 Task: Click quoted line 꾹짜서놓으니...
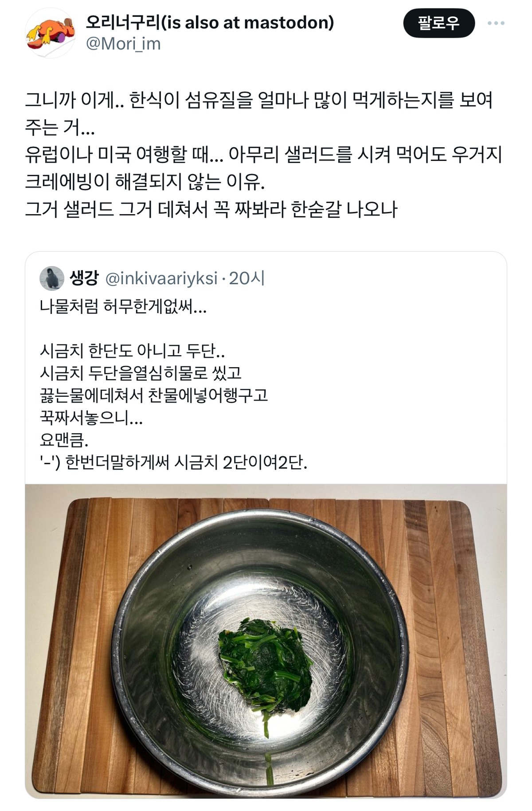click(x=91, y=418)
